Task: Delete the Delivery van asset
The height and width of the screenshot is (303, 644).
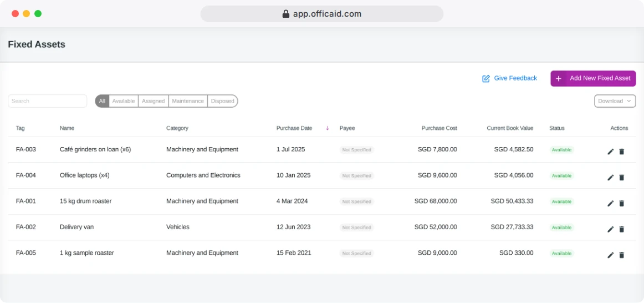Action: coord(621,229)
